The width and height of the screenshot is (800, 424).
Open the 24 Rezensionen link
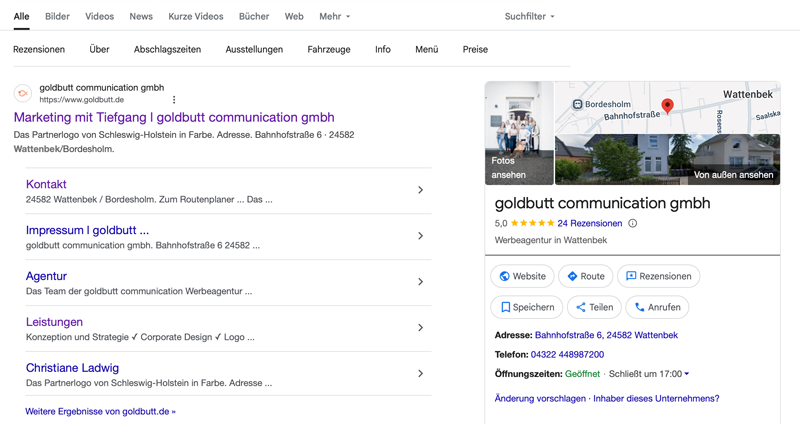[x=589, y=224]
